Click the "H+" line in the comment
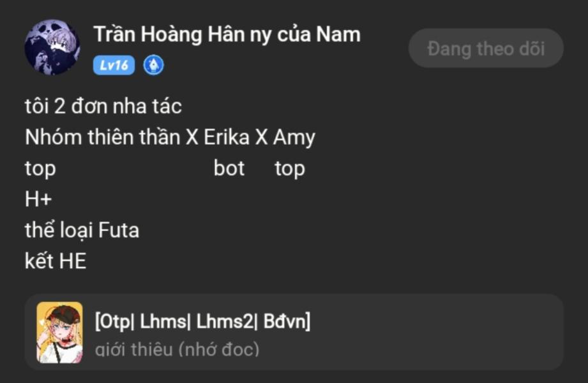The height and width of the screenshot is (383, 588). point(38,199)
